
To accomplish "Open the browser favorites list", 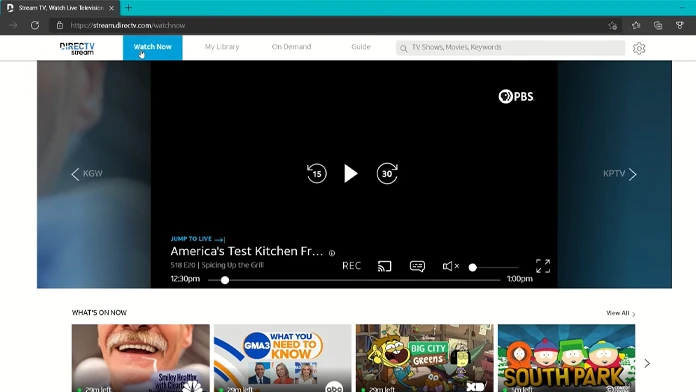I will pyautogui.click(x=636, y=25).
